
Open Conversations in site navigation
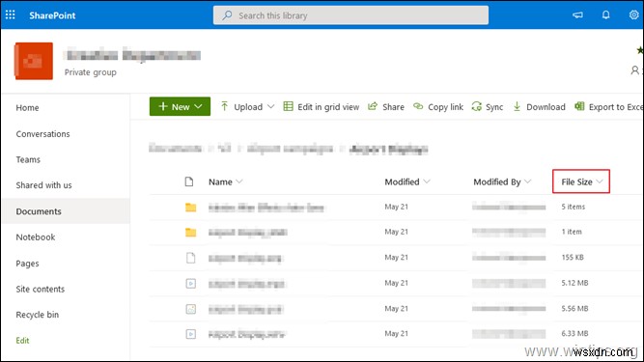[42, 134]
